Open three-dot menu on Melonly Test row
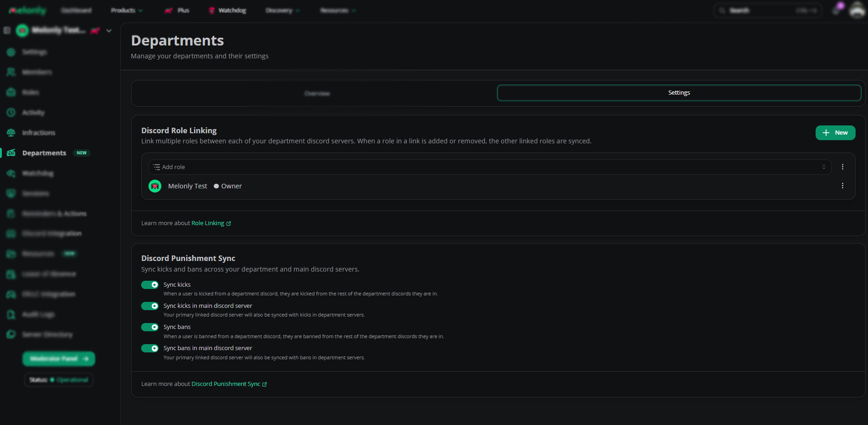 pyautogui.click(x=842, y=186)
